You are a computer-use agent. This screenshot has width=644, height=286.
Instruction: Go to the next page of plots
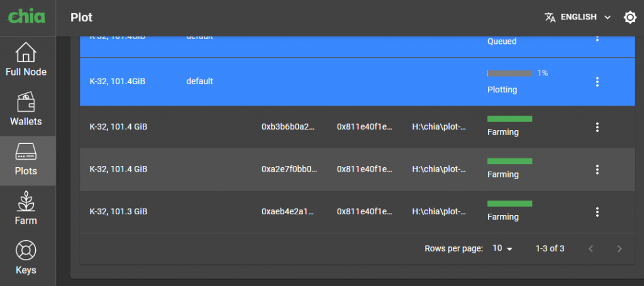pos(619,249)
